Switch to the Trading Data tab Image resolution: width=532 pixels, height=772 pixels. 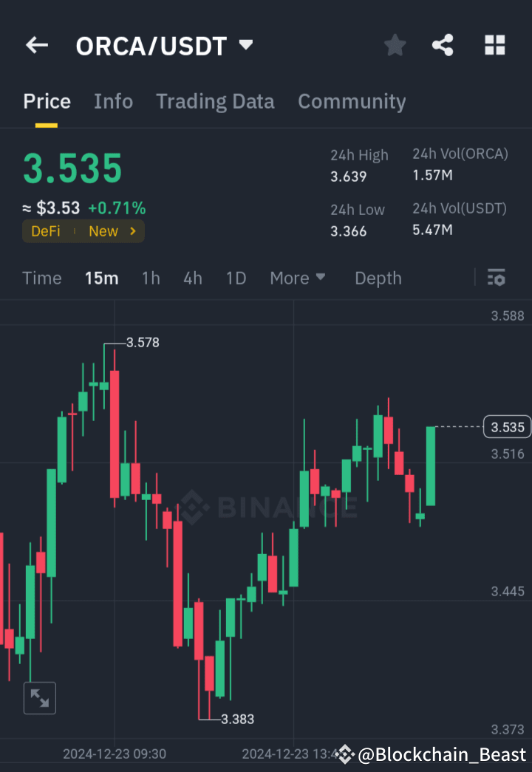[215, 101]
